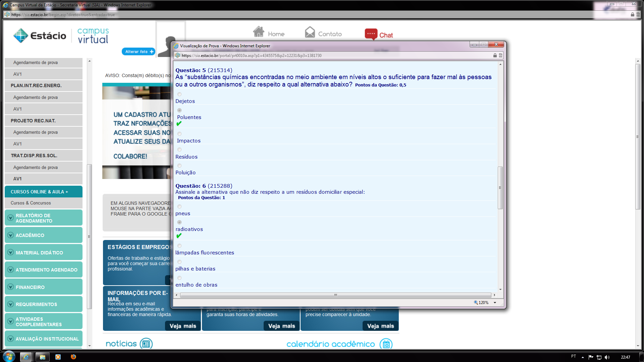The height and width of the screenshot is (362, 644).
Task: Select Resíduos radio option
Action: (179, 149)
